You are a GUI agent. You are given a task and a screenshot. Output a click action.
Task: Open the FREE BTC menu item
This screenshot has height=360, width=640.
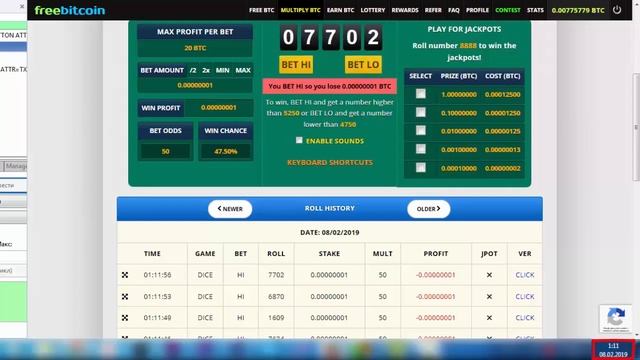[x=262, y=10]
